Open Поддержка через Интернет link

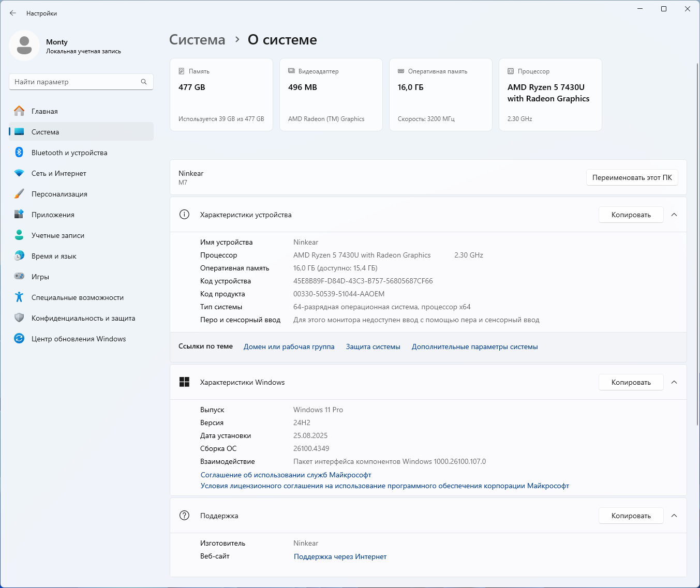tap(340, 556)
